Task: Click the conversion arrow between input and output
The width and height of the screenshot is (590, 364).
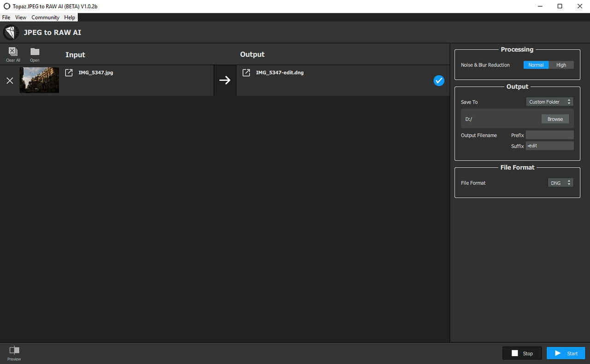Action: [x=224, y=80]
